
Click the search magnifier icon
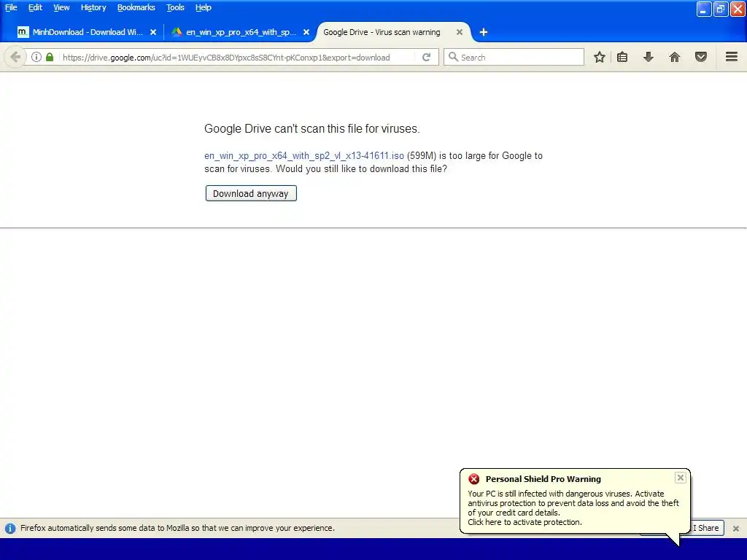pyautogui.click(x=453, y=57)
